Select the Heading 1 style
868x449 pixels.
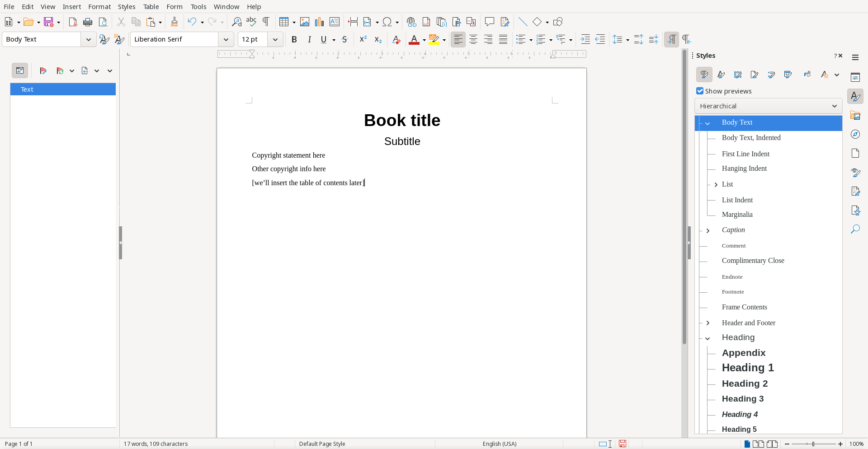[748, 368]
